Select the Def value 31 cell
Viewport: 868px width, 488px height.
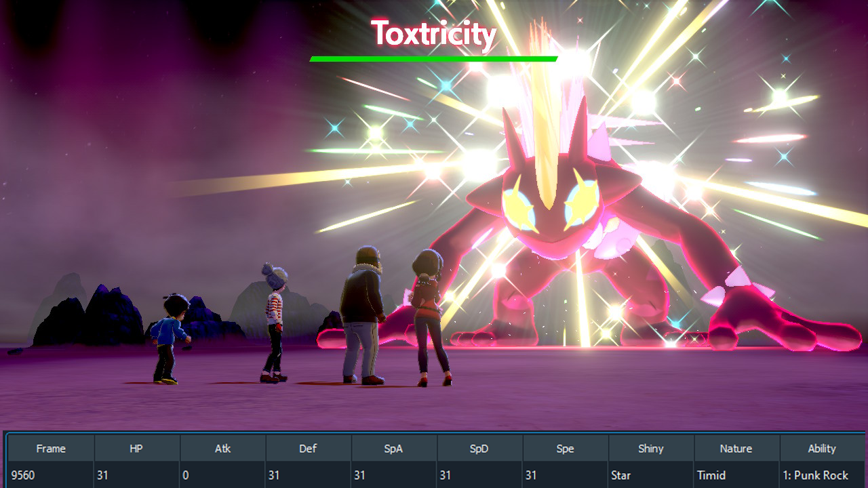coord(309,475)
